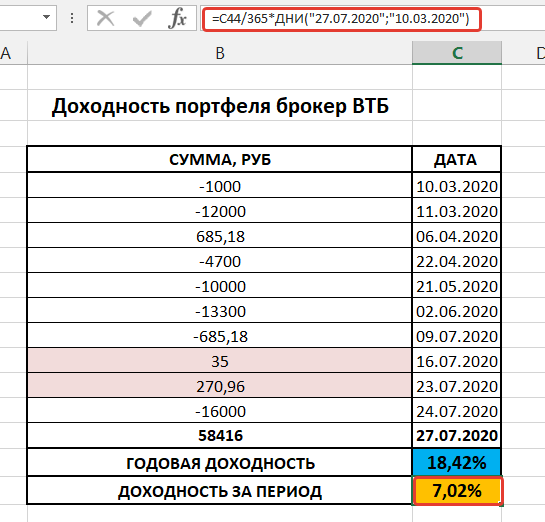The image size is (545, 522).
Task: Click the formula bar options dots
Action: coord(72,18)
